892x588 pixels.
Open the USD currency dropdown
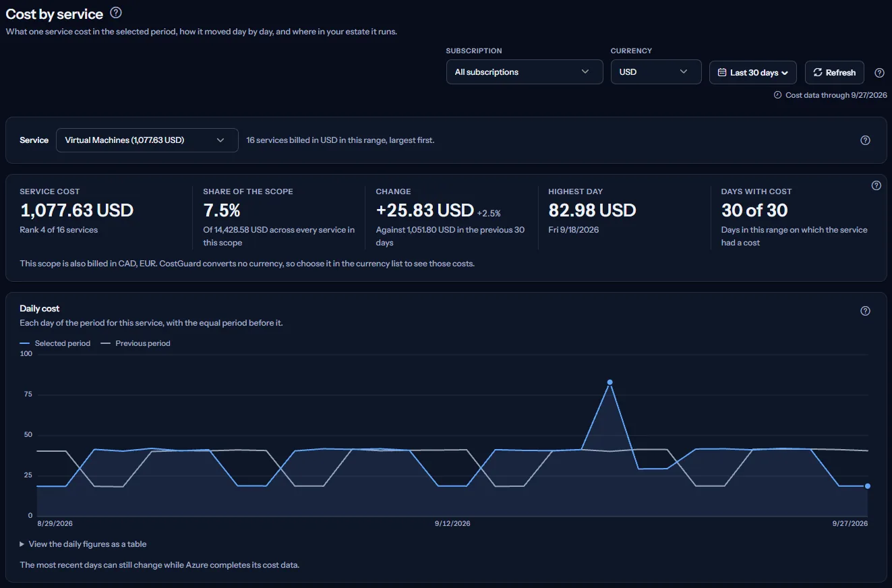coord(656,72)
